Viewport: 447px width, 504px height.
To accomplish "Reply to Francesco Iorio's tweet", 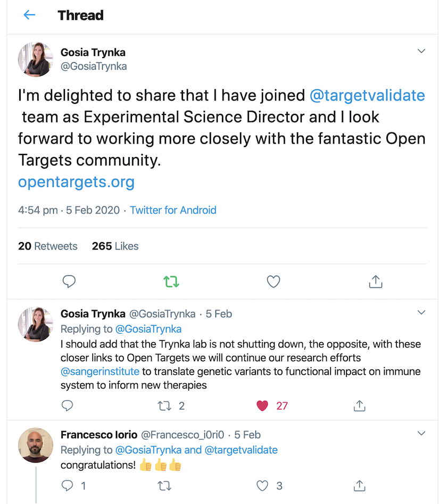I will (x=67, y=485).
